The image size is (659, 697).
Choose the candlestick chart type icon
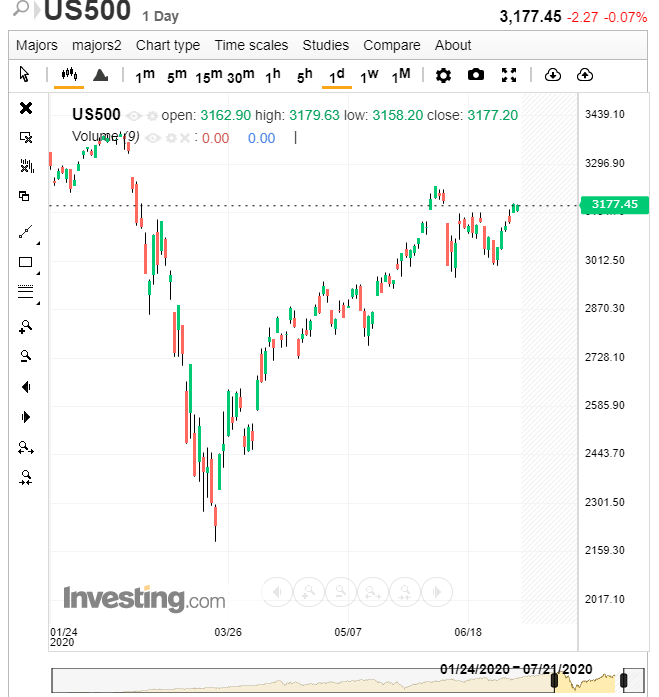[69, 74]
